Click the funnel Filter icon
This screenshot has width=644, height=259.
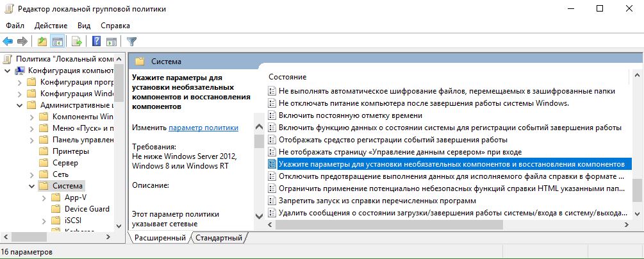coord(132,42)
